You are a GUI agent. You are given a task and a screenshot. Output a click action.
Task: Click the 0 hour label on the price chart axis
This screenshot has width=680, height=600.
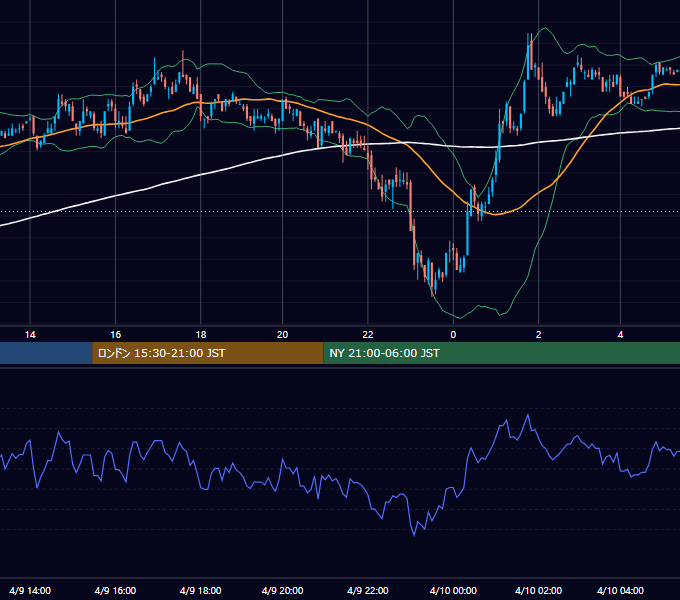(x=453, y=335)
